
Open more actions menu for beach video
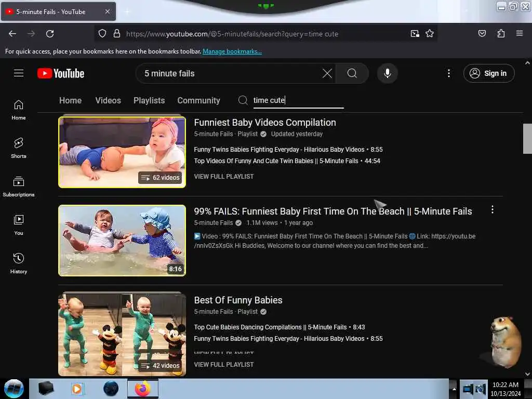(x=493, y=210)
